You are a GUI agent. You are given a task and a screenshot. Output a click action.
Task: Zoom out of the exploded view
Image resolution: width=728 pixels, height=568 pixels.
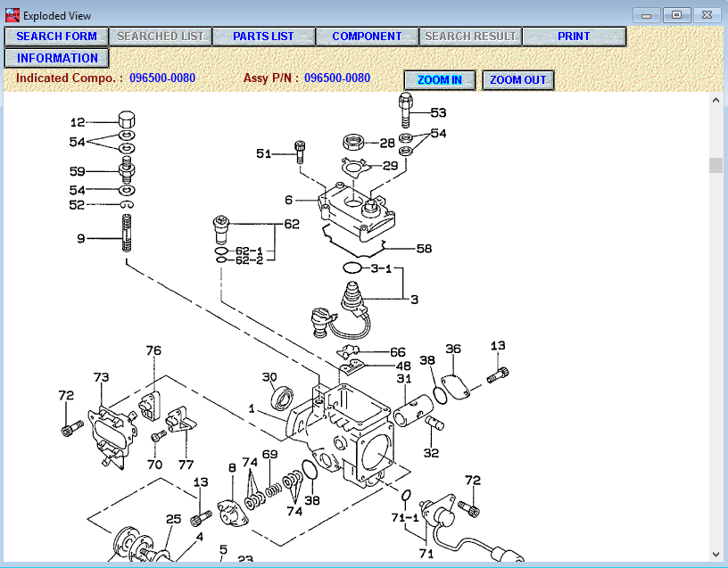pyautogui.click(x=517, y=79)
